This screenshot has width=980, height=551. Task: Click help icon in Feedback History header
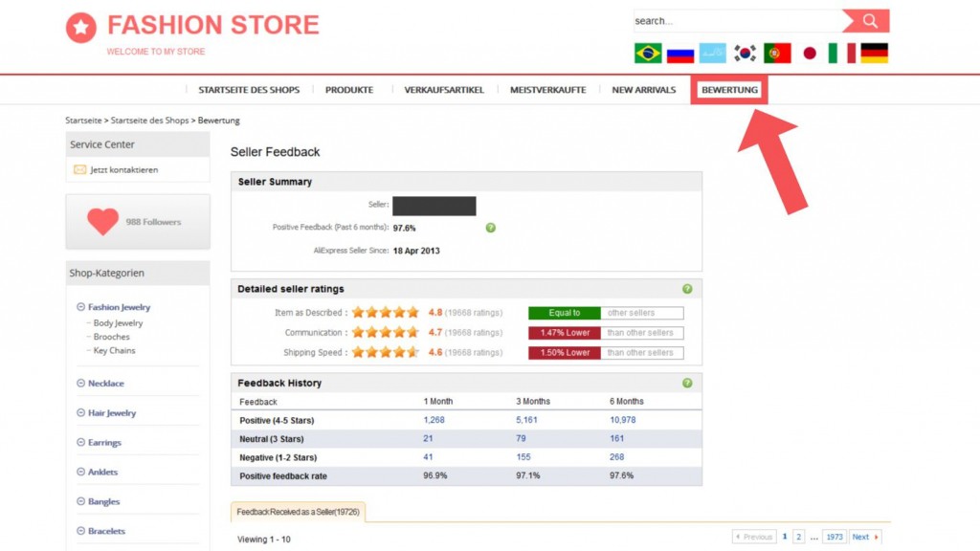pyautogui.click(x=687, y=383)
